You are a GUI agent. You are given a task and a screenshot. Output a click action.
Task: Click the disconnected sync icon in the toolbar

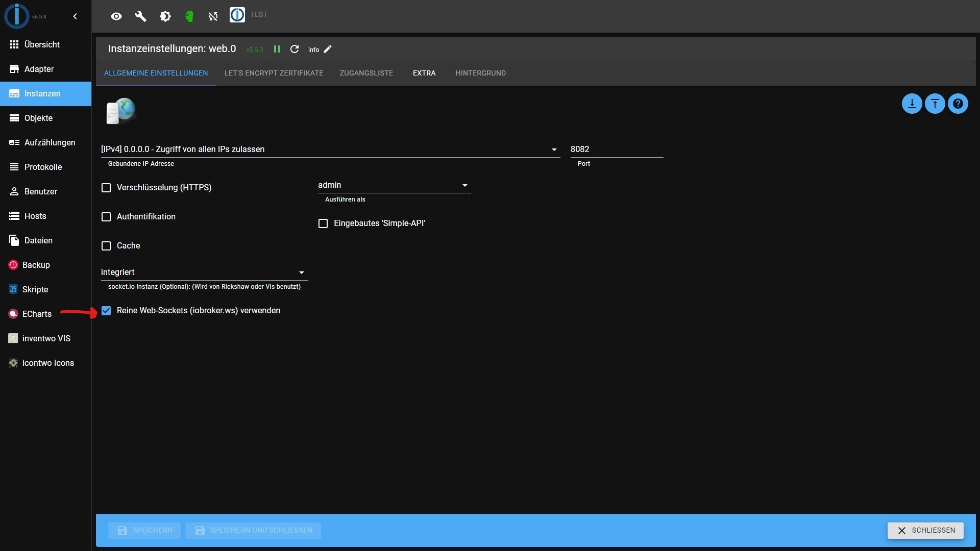tap(213, 16)
